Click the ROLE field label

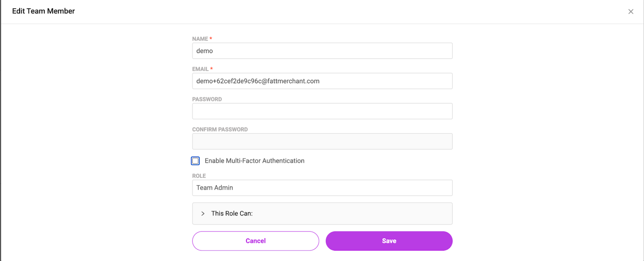199,176
